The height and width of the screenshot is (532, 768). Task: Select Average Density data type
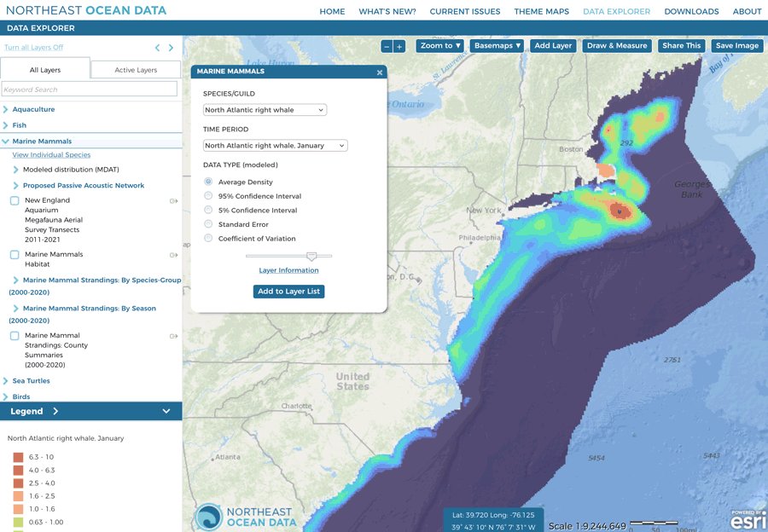pyautogui.click(x=208, y=182)
